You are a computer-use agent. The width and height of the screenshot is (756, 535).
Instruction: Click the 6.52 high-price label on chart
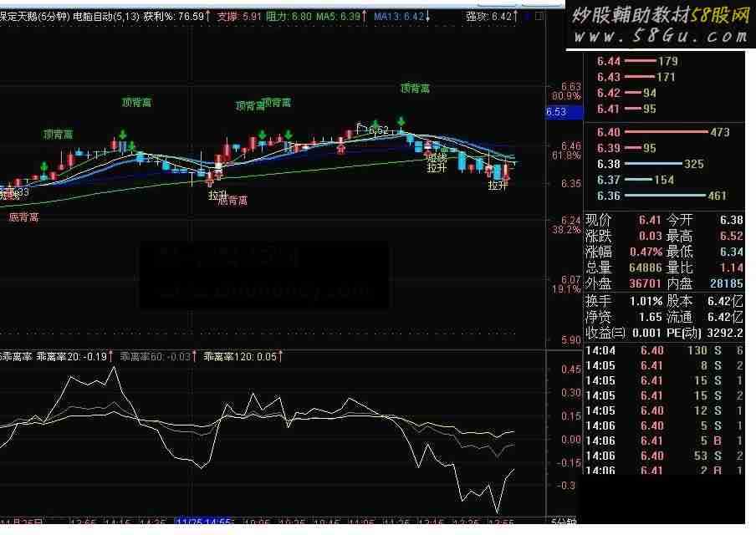coord(379,130)
